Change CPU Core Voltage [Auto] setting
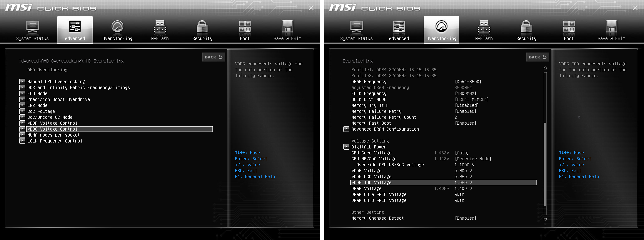644x240 pixels. coord(462,153)
